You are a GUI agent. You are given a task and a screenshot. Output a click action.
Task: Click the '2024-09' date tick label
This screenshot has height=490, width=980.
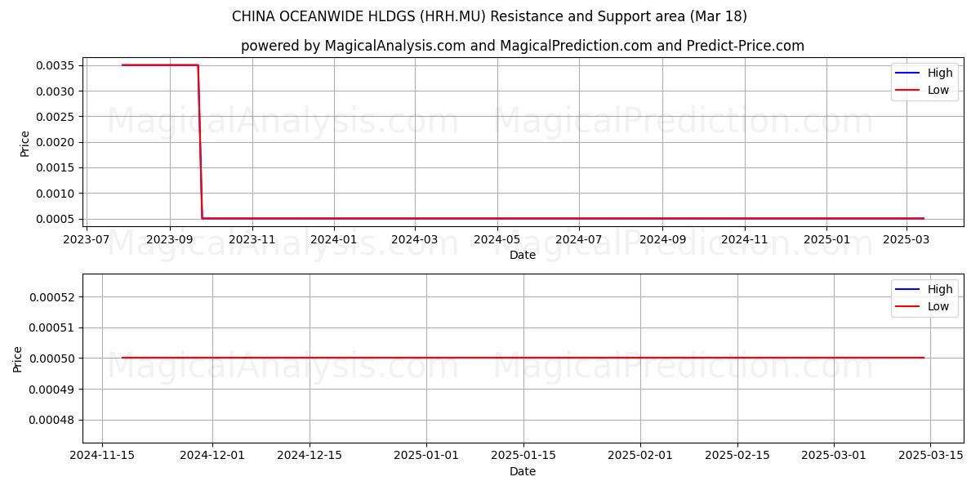[x=662, y=240]
